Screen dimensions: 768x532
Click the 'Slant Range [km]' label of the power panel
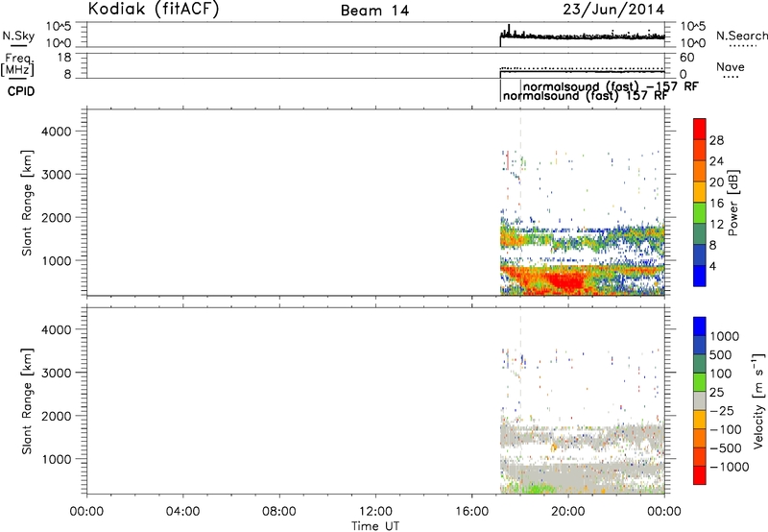click(x=27, y=203)
